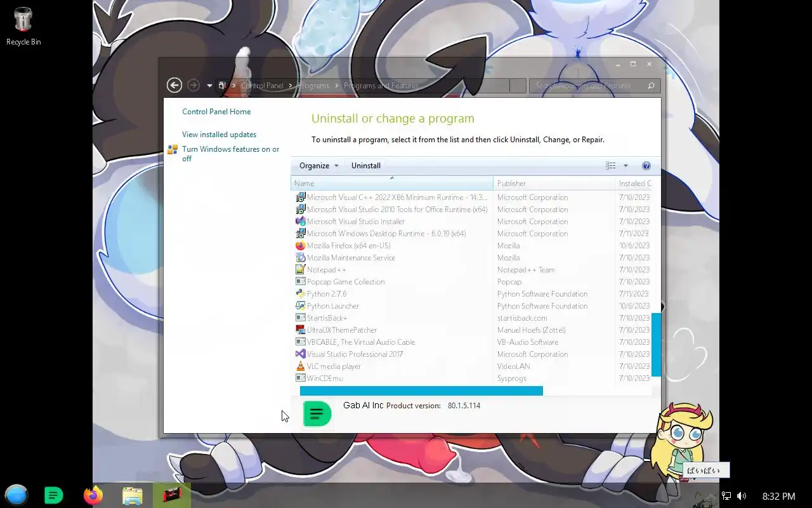
Task: Click the Programs and Features breadcrumb
Action: pyautogui.click(x=381, y=86)
